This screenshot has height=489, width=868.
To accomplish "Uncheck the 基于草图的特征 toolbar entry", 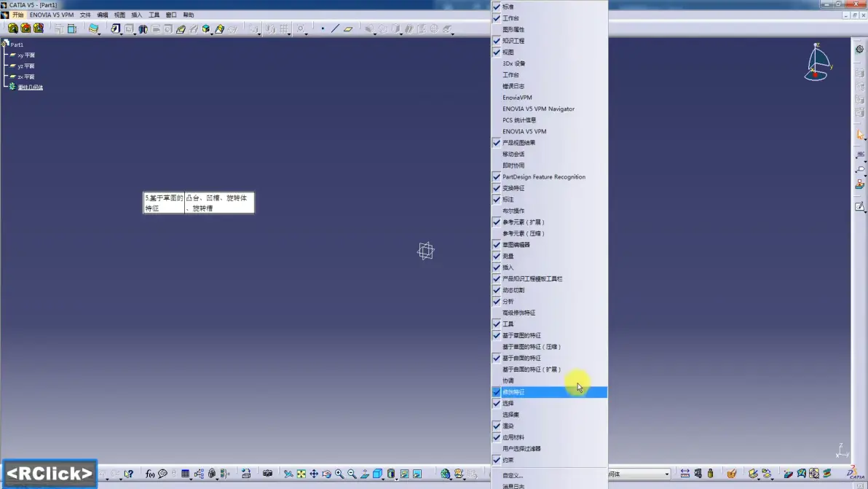I will [549, 335].
